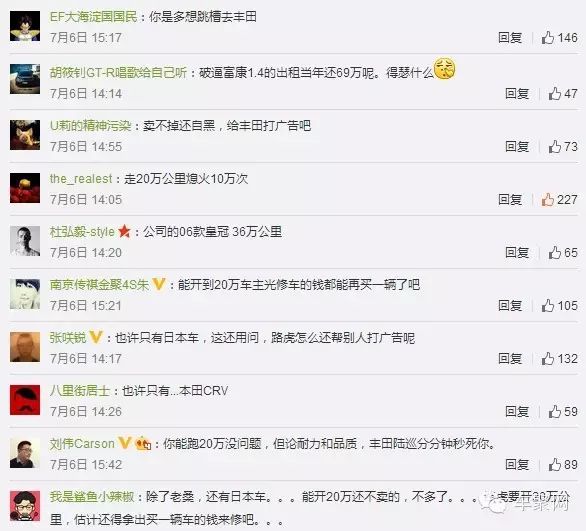
Task: Reply to 南京传祺金聚4S朱's comment
Action: point(510,306)
